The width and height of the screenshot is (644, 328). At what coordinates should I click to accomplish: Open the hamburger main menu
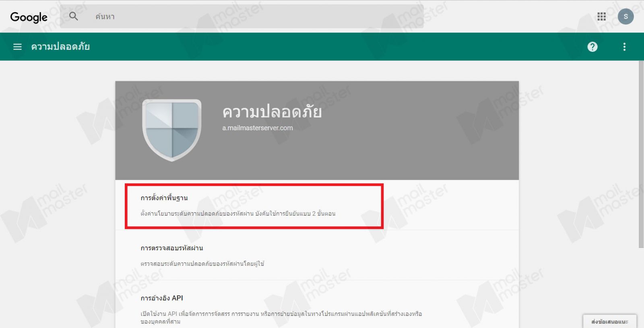[x=17, y=47]
